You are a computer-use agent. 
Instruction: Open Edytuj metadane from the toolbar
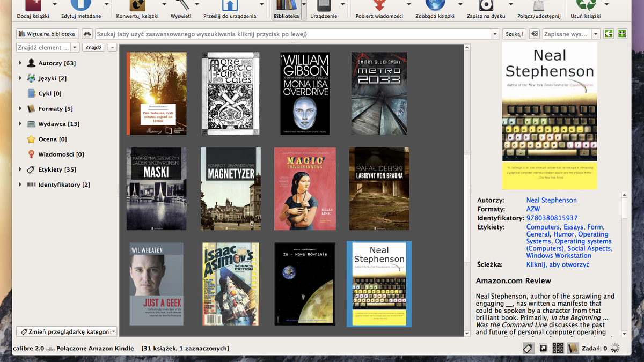(x=81, y=11)
